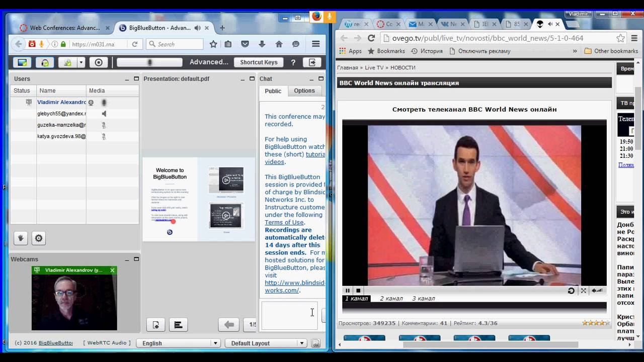Screen dimensions: 644x362
Task: Open Firefox downloads arrow
Action: click(262, 44)
